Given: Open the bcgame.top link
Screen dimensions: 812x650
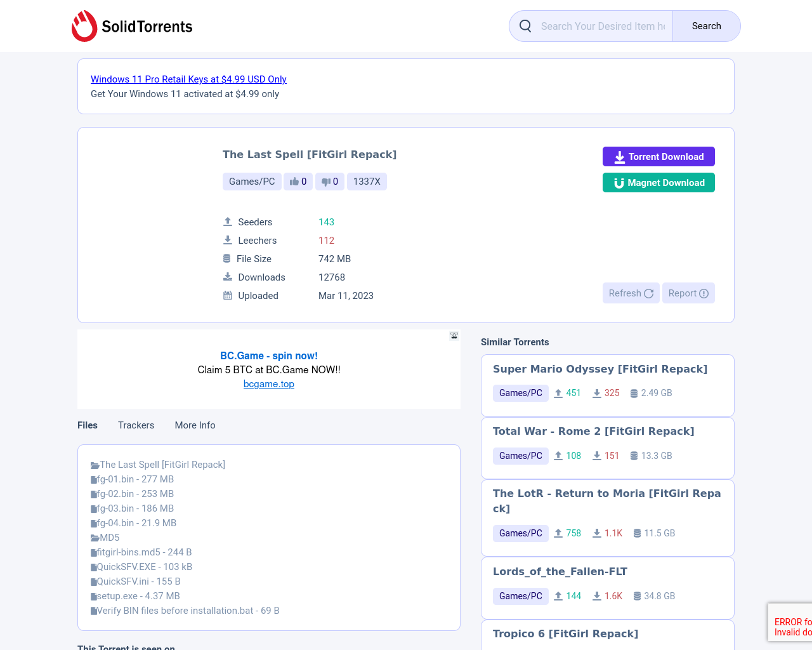Looking at the screenshot, I should coord(269,384).
